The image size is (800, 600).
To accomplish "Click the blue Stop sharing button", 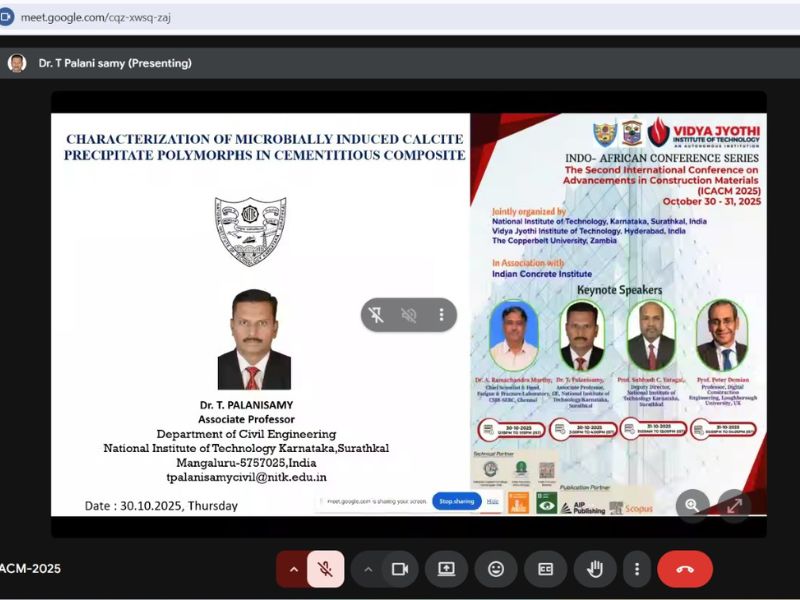I will pos(456,501).
